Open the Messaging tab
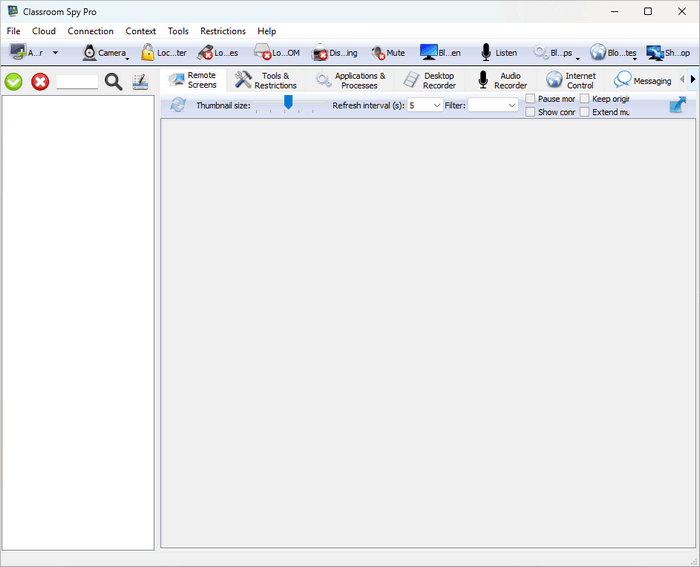 point(642,80)
